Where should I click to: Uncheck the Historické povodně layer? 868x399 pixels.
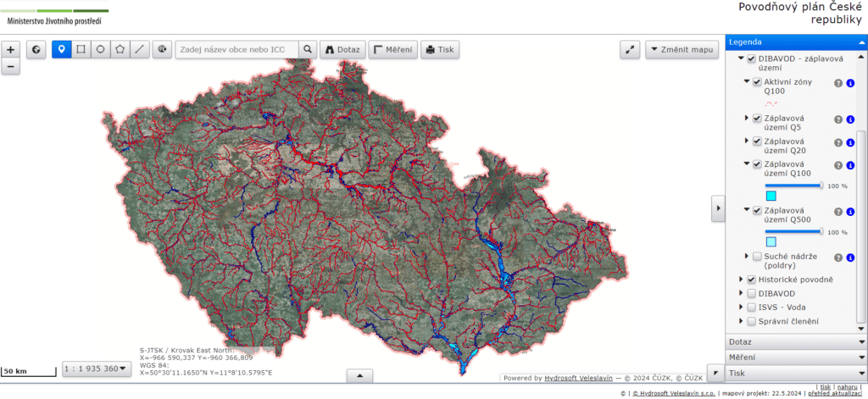point(751,279)
